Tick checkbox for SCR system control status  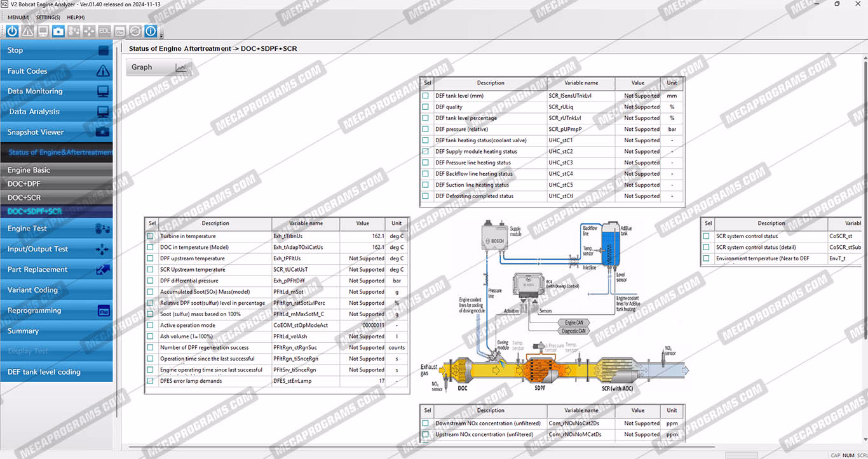[706, 236]
